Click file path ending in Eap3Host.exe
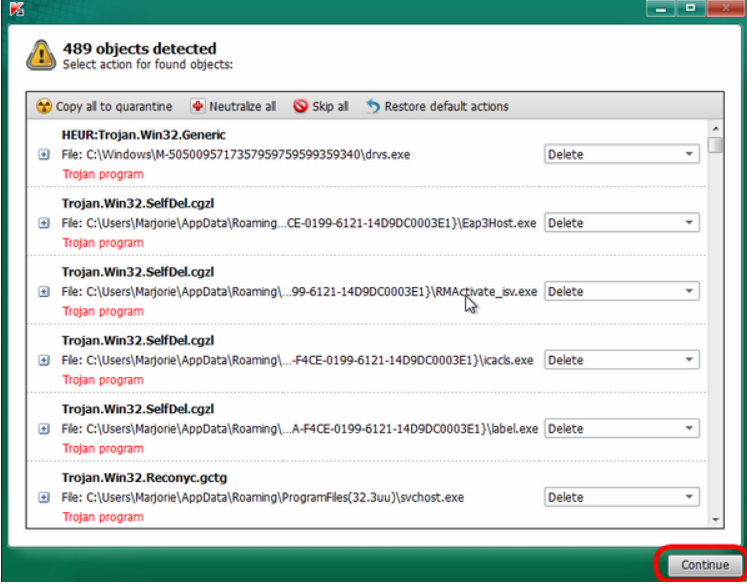 pyautogui.click(x=299, y=223)
